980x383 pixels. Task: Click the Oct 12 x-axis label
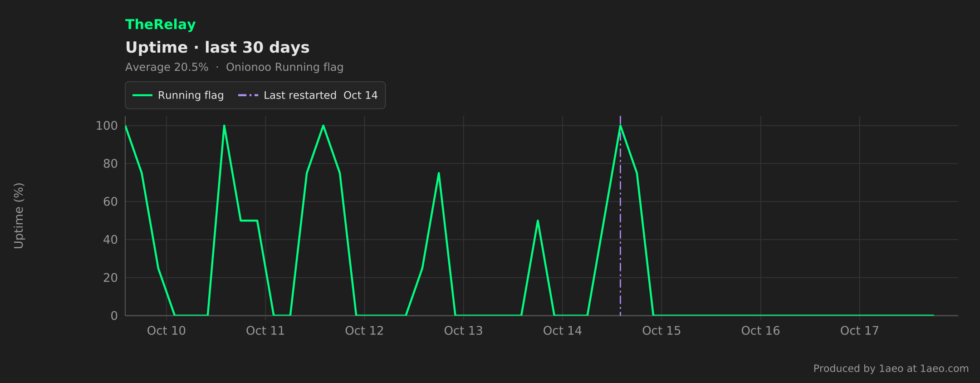[x=364, y=331]
